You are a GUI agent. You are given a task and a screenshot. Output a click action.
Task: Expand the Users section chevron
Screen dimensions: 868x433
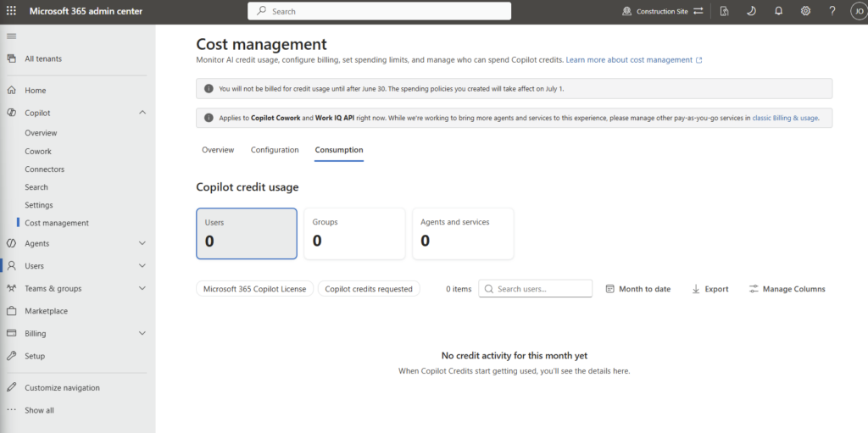click(x=142, y=266)
